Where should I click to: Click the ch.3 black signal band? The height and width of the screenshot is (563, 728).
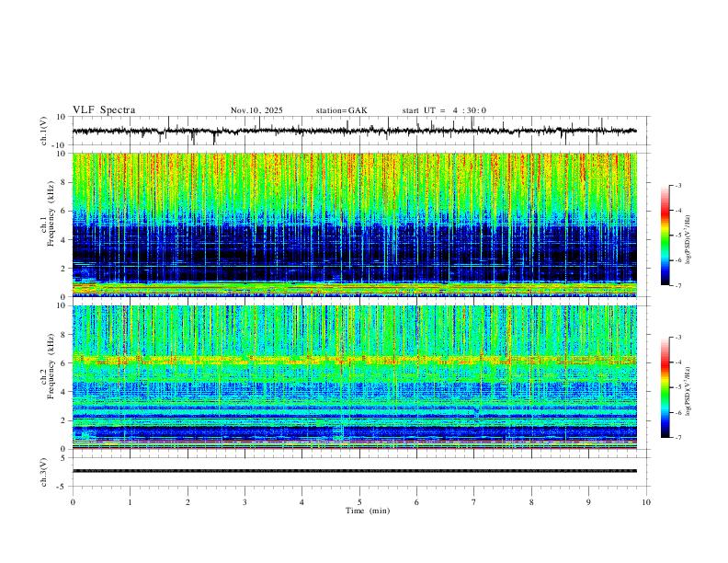(354, 471)
